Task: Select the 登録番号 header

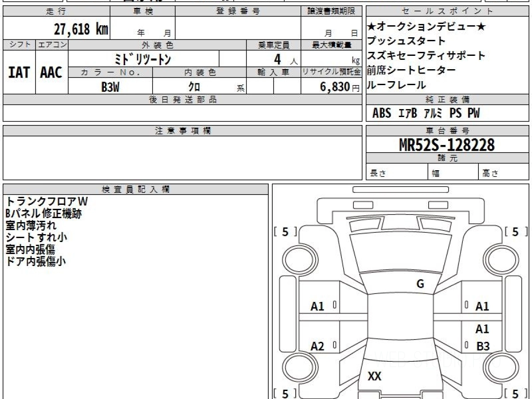Action: coord(238,12)
